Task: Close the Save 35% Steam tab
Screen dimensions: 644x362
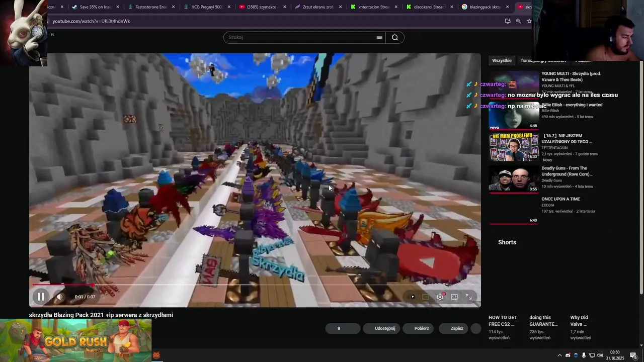Action: 118,7
